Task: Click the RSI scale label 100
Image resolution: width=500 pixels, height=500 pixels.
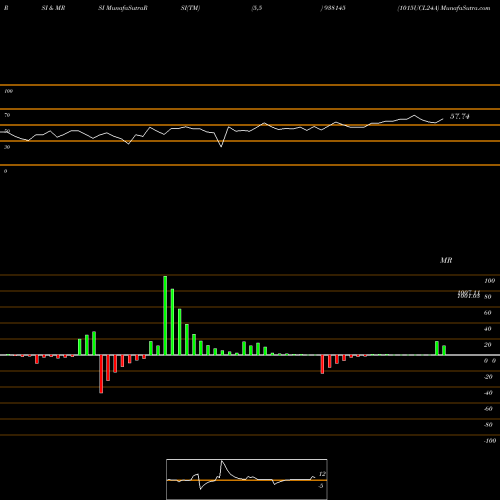Action: [8, 91]
